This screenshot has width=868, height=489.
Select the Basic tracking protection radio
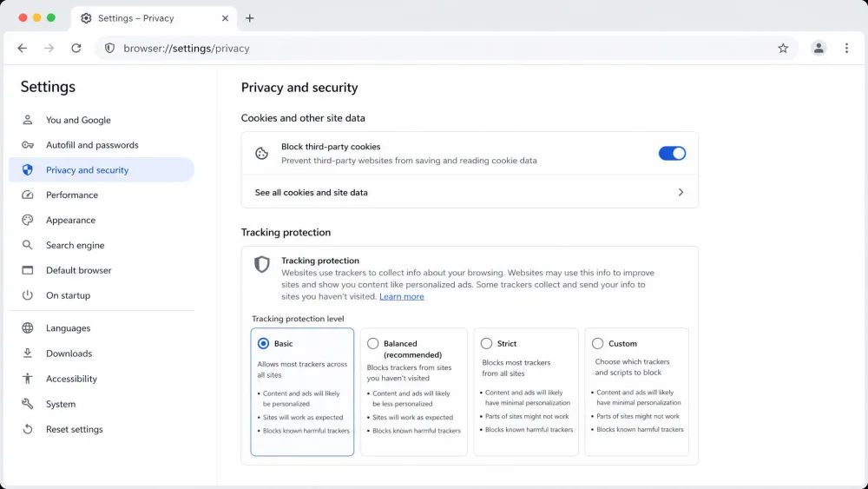(264, 343)
